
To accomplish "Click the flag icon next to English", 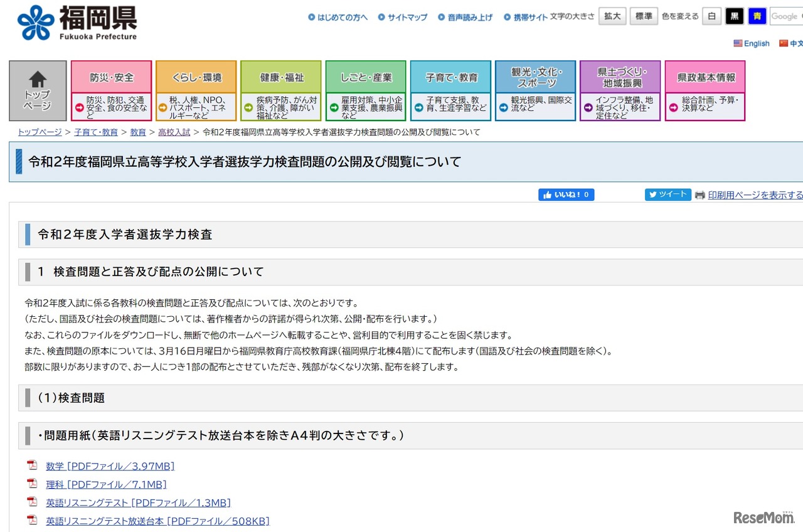I will coord(737,43).
